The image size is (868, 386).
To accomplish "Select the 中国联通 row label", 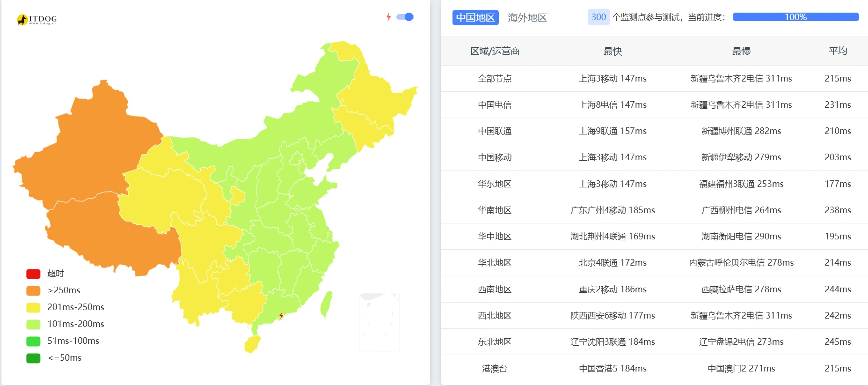I will [495, 131].
